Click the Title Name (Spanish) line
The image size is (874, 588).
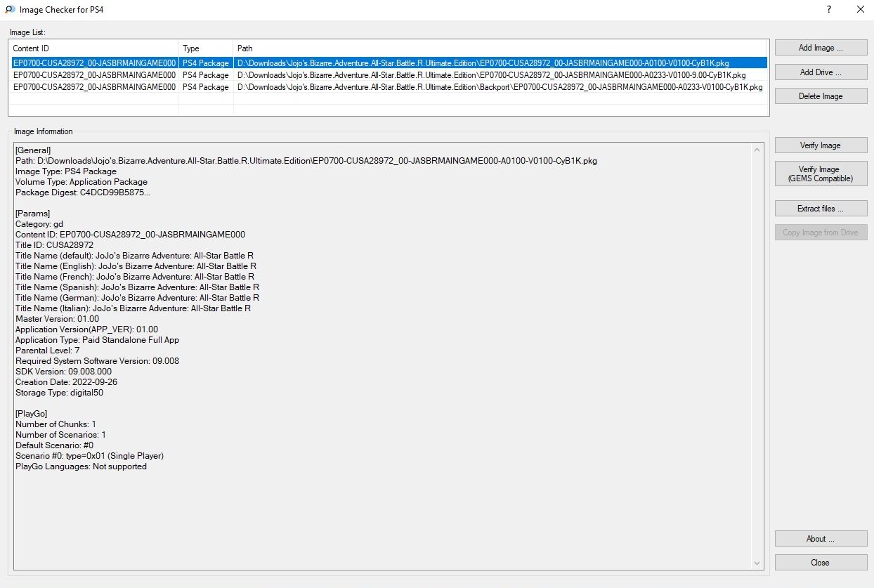(x=137, y=287)
